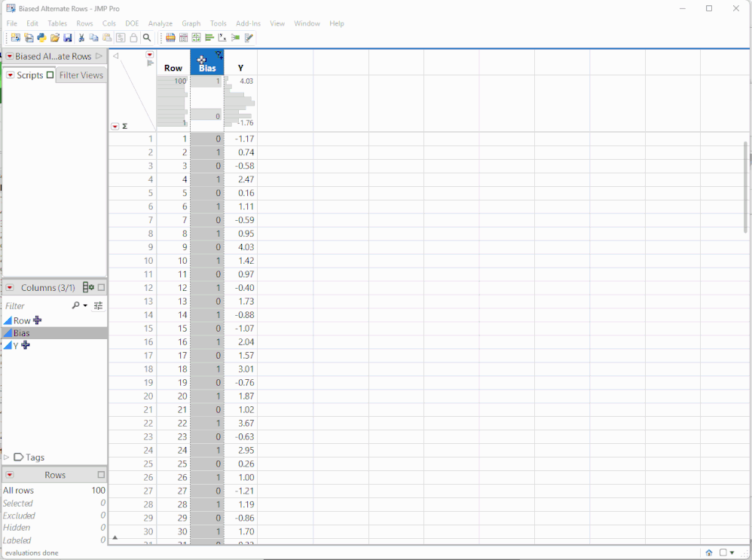The width and height of the screenshot is (752, 560).
Task: Open the red triangle menu beside Sigma
Action: [115, 126]
